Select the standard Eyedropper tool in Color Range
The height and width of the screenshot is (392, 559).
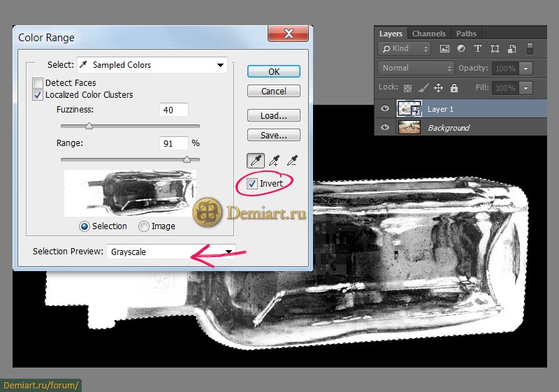coord(256,161)
